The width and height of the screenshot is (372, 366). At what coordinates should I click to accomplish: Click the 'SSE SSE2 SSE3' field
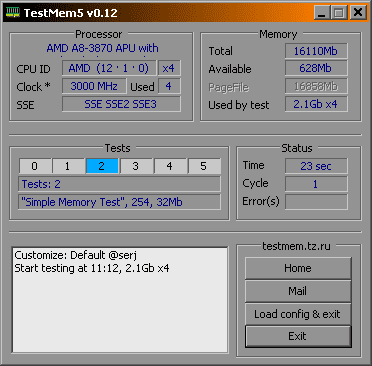121,104
